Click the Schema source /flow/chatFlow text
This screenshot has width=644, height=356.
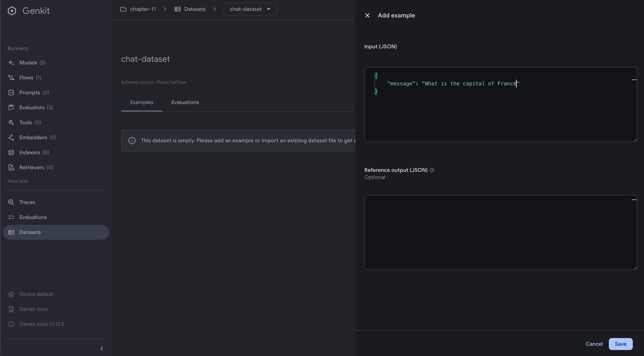pos(154,82)
